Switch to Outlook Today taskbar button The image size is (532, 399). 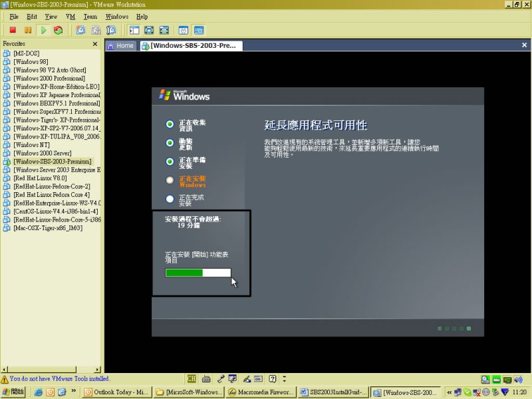click(117, 392)
